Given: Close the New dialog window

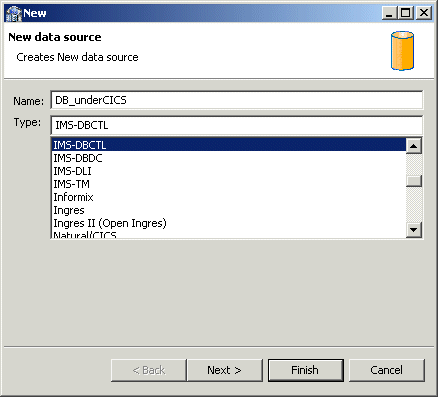Looking at the screenshot, I should click(424, 13).
